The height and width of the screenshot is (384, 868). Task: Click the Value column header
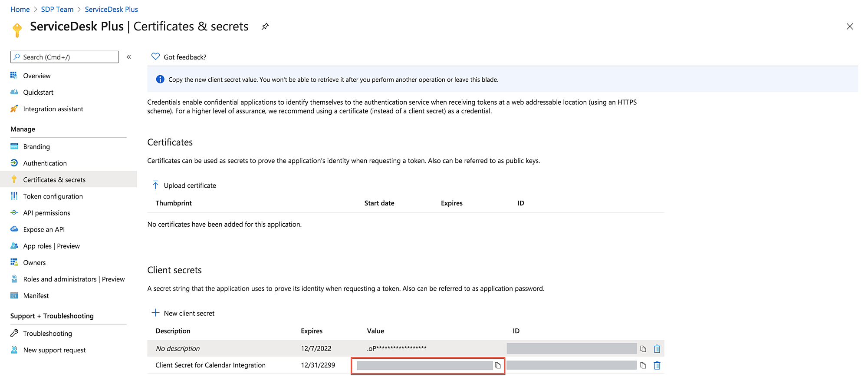pos(375,331)
